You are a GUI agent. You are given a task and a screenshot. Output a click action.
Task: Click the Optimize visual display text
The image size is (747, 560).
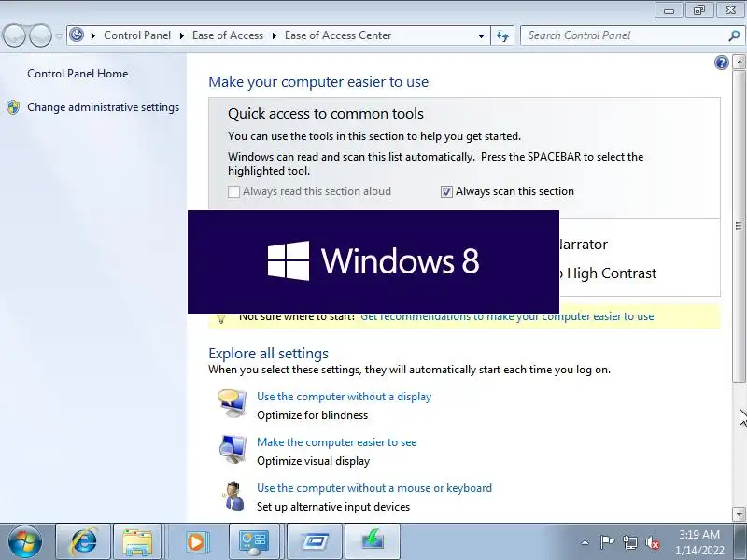click(x=314, y=461)
